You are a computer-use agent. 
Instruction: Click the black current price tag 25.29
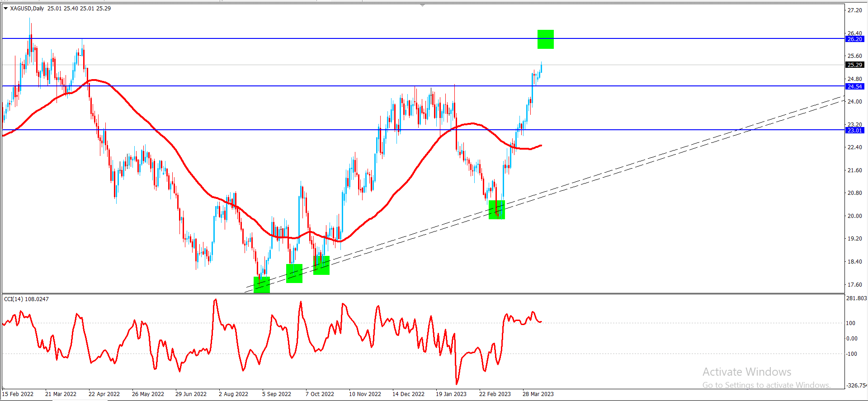[x=854, y=65]
